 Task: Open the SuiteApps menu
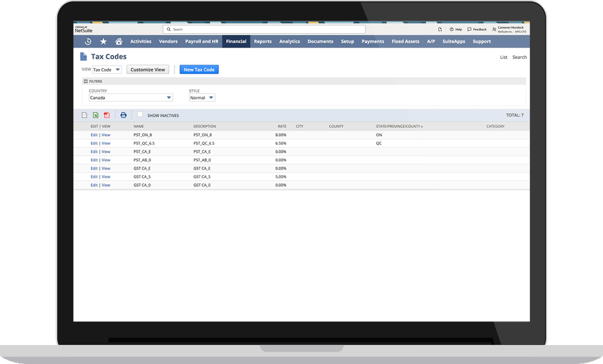pyautogui.click(x=454, y=41)
